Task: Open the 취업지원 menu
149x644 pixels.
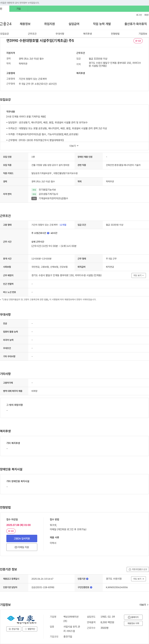Action: 50,24
